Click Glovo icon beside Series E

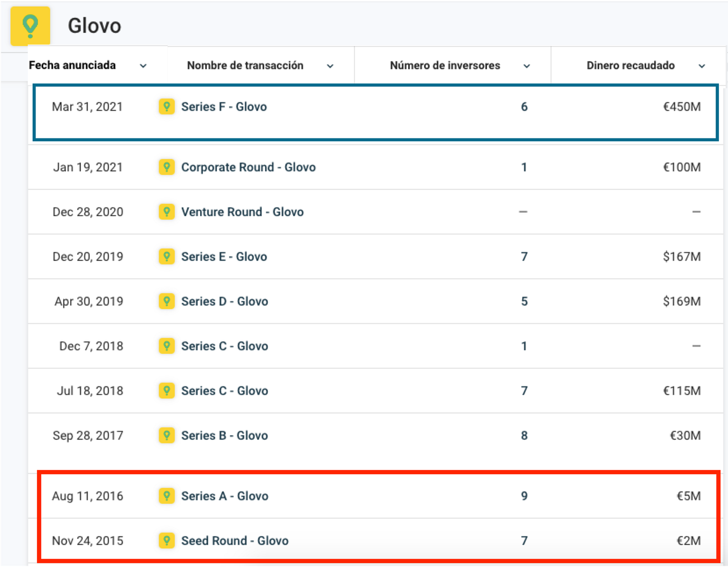coord(166,256)
